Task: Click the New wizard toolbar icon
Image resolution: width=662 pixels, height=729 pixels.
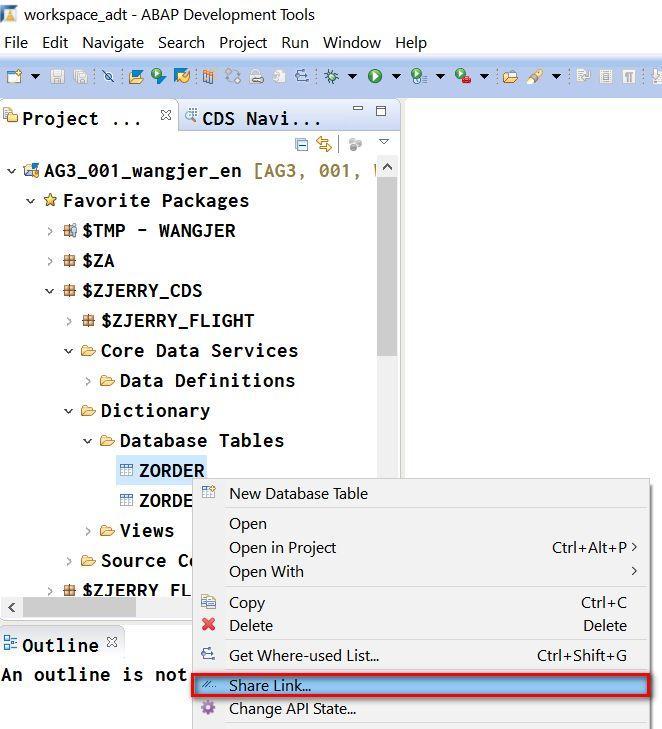Action: point(14,76)
